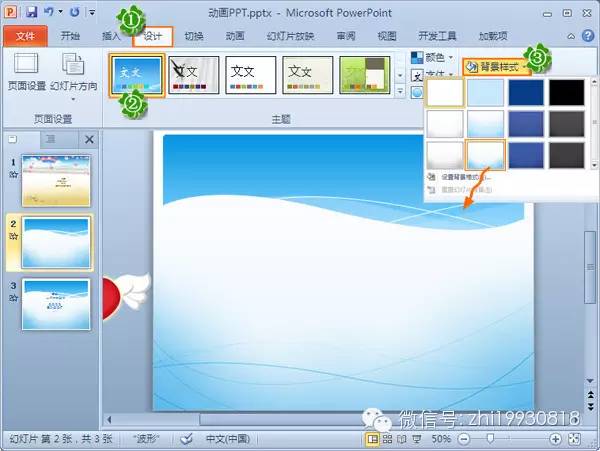Click the Save icon in quick access toolbar
600x451 pixels.
[31, 12]
